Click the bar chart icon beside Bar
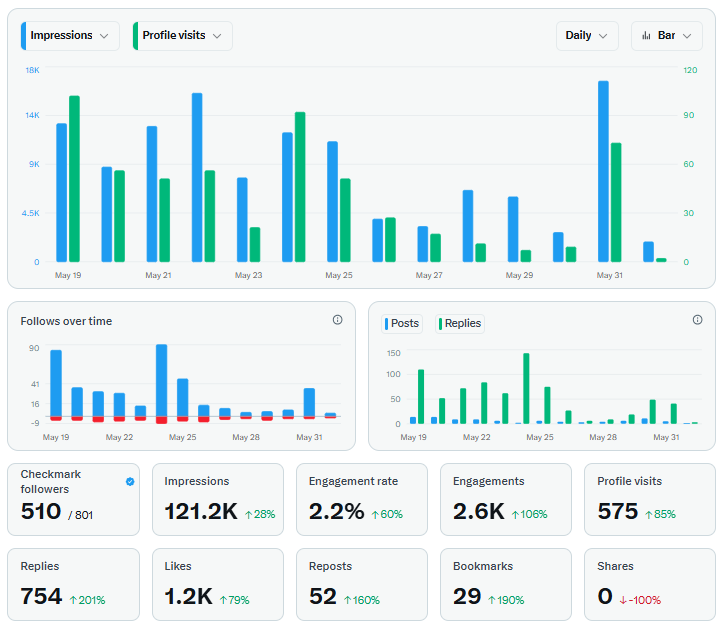Screen dimensions: 728x627 646,36
